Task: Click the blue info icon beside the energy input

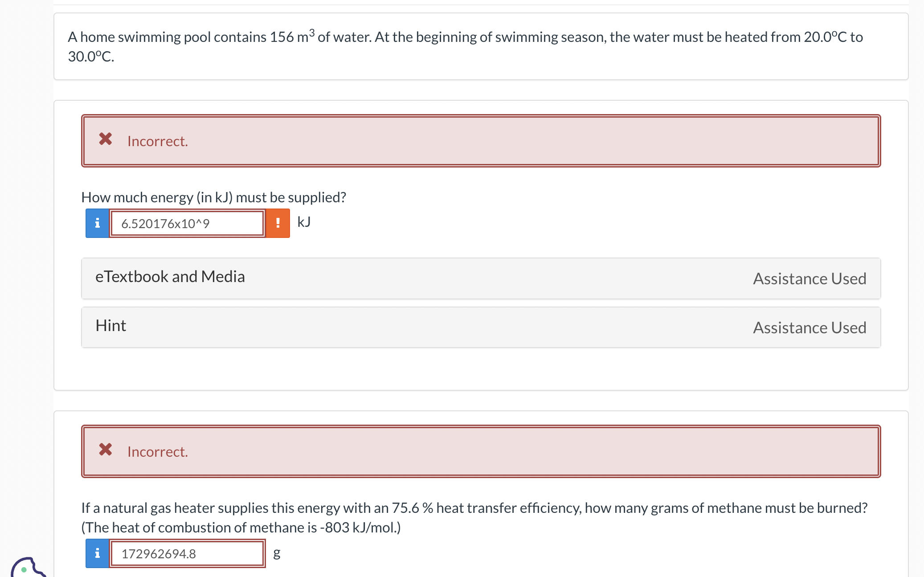Action: tap(97, 223)
